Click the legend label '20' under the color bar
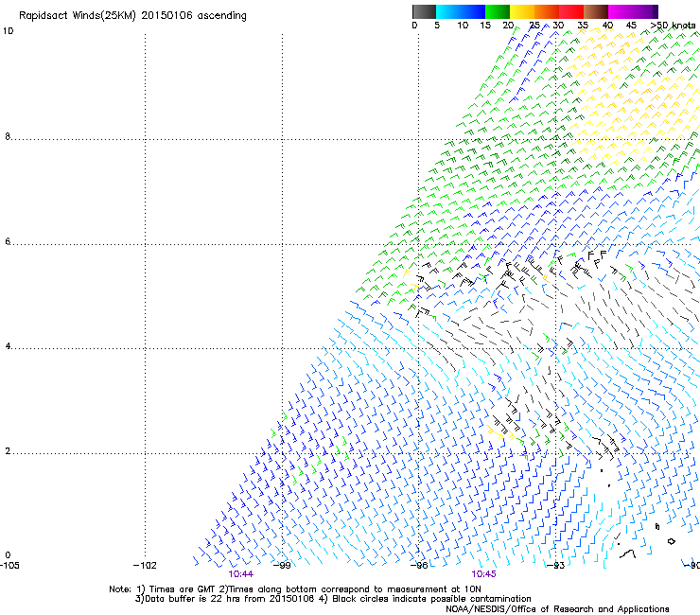 pos(508,26)
